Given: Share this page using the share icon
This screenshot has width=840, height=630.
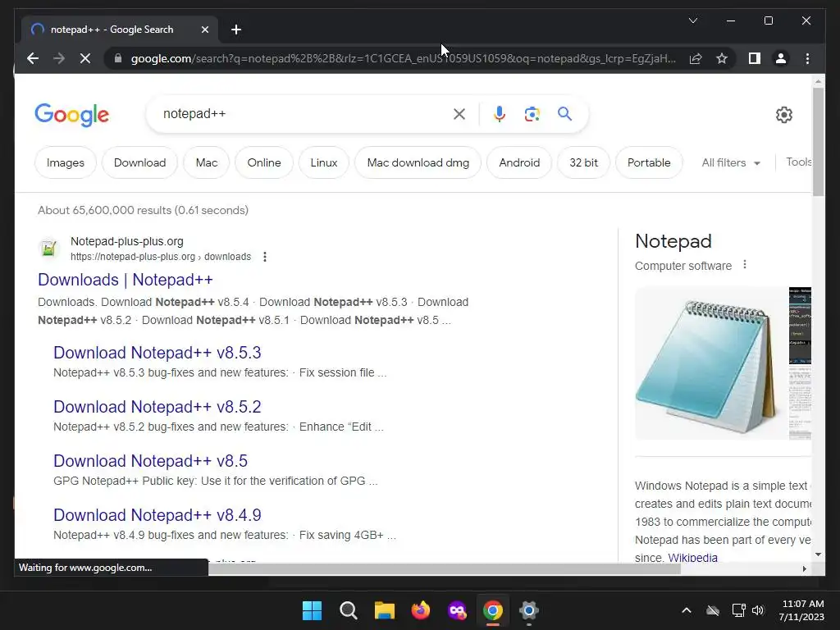Looking at the screenshot, I should tap(696, 58).
